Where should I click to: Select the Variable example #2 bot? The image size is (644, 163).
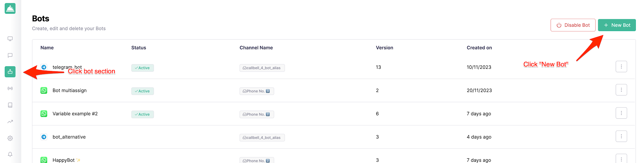point(75,114)
